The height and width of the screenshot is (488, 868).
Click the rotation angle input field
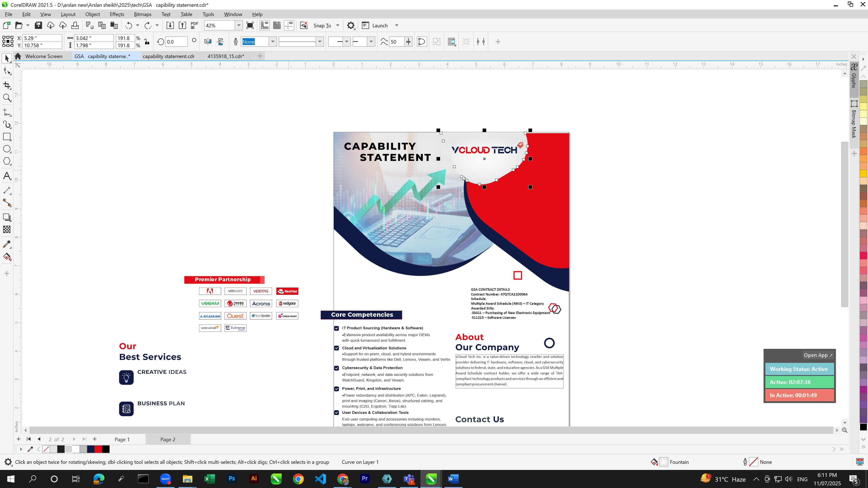(x=176, y=42)
